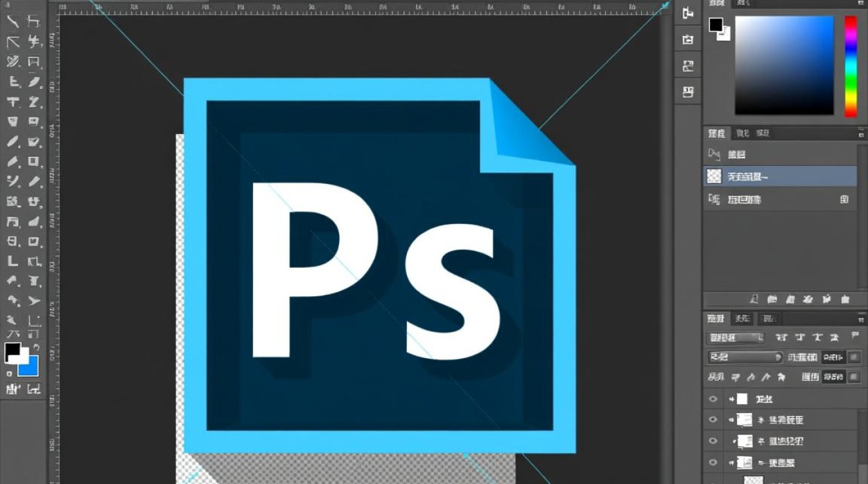Switch to the third tab of middle panel
868x484 pixels.
(x=763, y=133)
